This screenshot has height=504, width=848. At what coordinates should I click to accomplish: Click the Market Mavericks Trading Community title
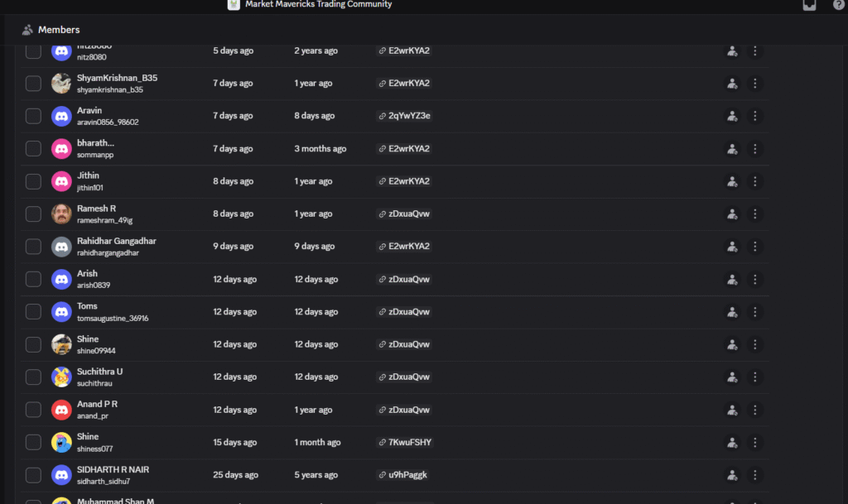318,5
